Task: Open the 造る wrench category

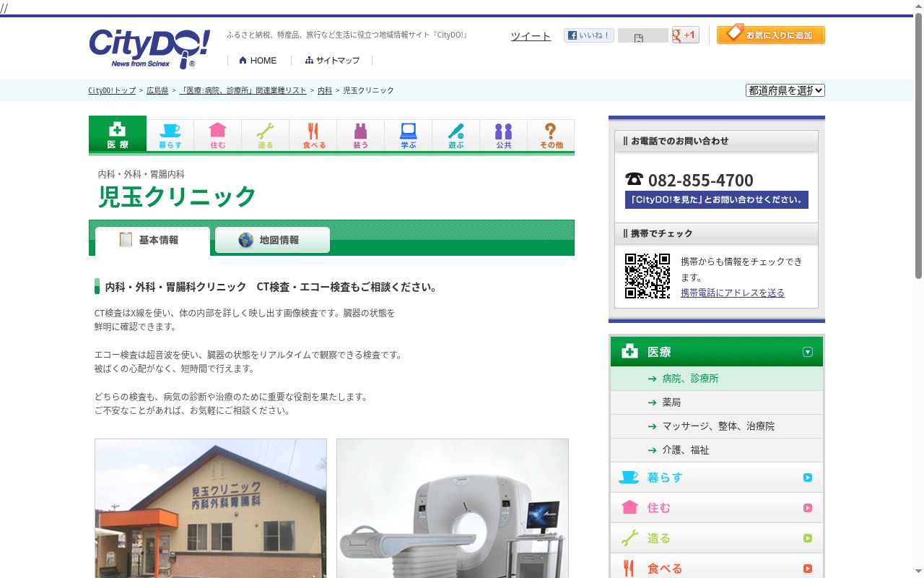Action: [x=266, y=136]
